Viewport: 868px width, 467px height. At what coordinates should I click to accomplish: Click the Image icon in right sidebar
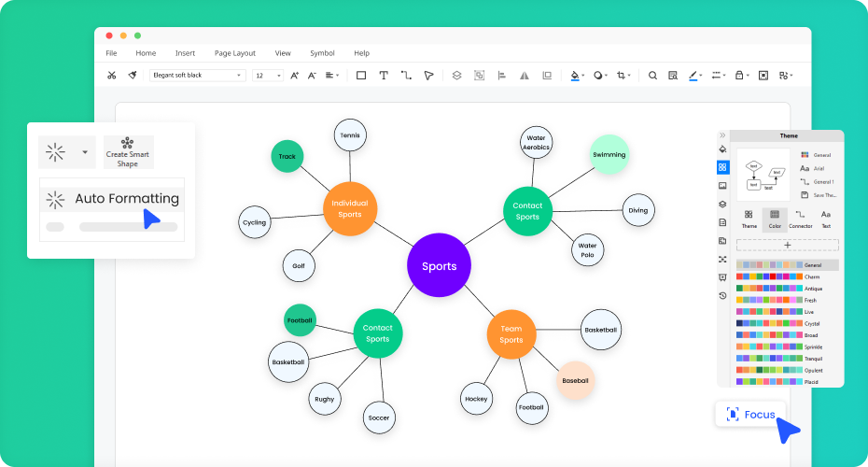(x=722, y=186)
